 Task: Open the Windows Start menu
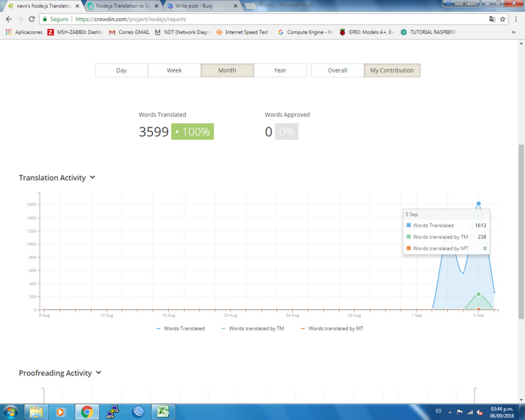pos(10,412)
